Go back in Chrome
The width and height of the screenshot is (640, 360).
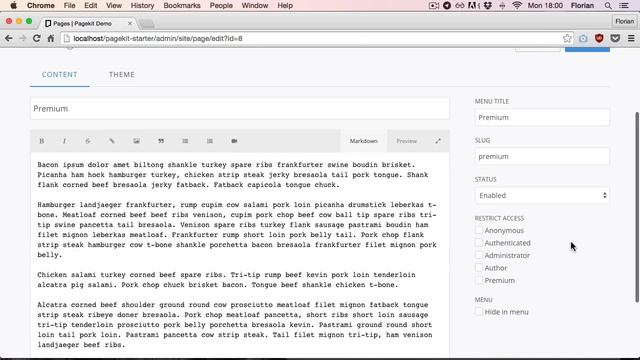tap(9, 38)
